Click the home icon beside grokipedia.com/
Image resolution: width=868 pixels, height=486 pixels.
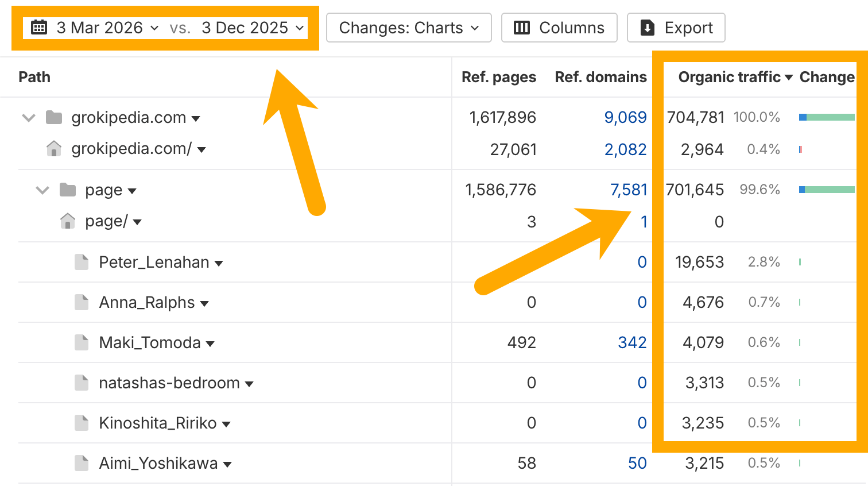pyautogui.click(x=54, y=149)
